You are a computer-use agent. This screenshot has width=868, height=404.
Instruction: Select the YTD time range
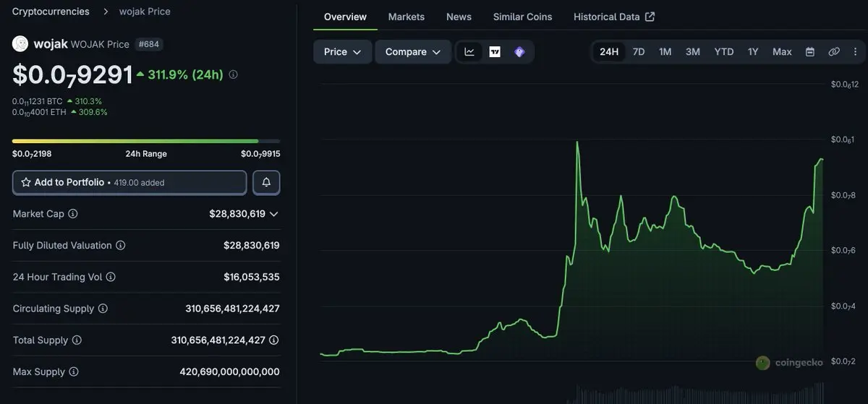[724, 52]
